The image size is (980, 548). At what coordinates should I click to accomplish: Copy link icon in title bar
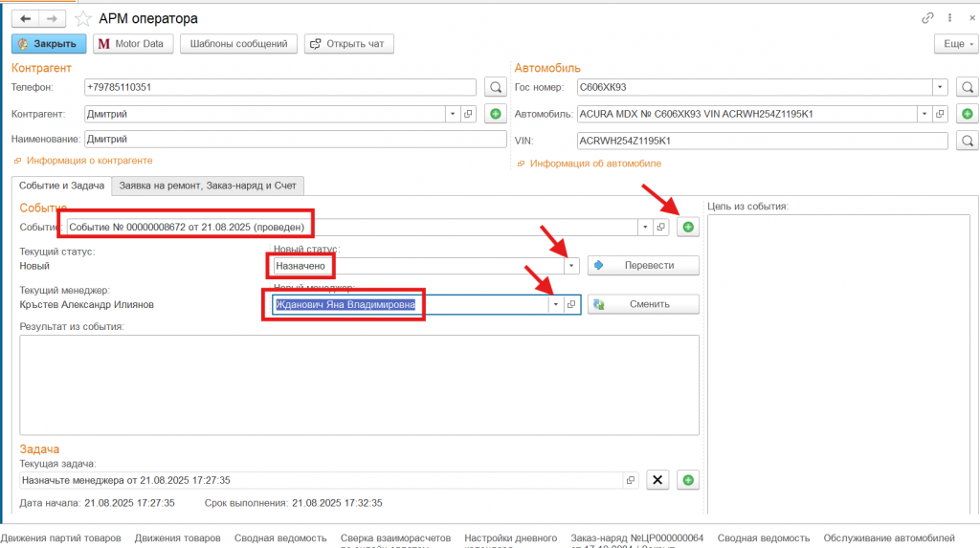[926, 18]
